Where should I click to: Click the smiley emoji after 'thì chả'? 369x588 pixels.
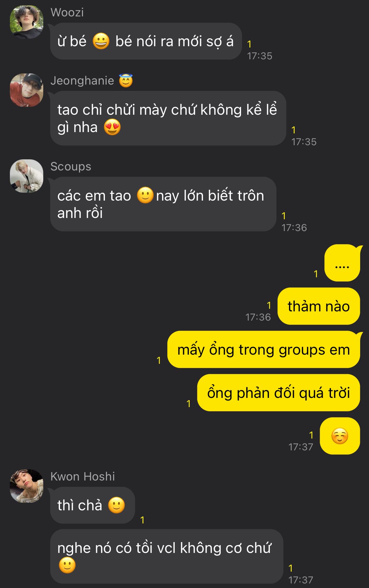click(x=116, y=505)
